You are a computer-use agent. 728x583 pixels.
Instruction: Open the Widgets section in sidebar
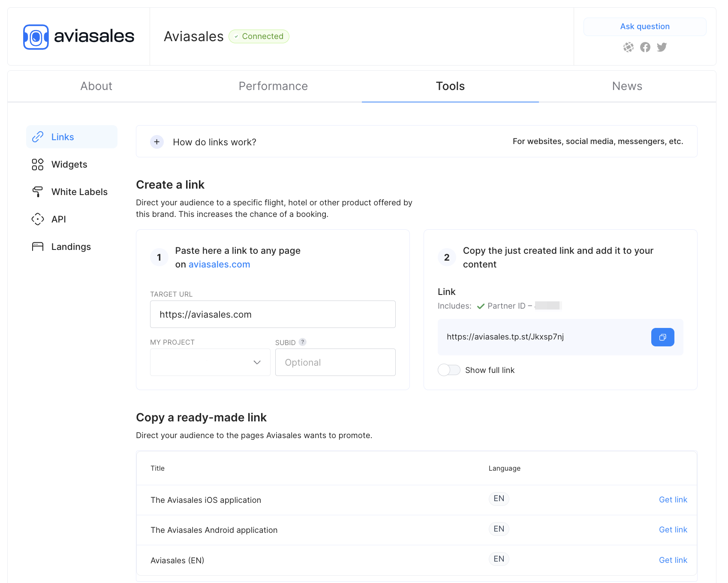pyautogui.click(x=72, y=164)
